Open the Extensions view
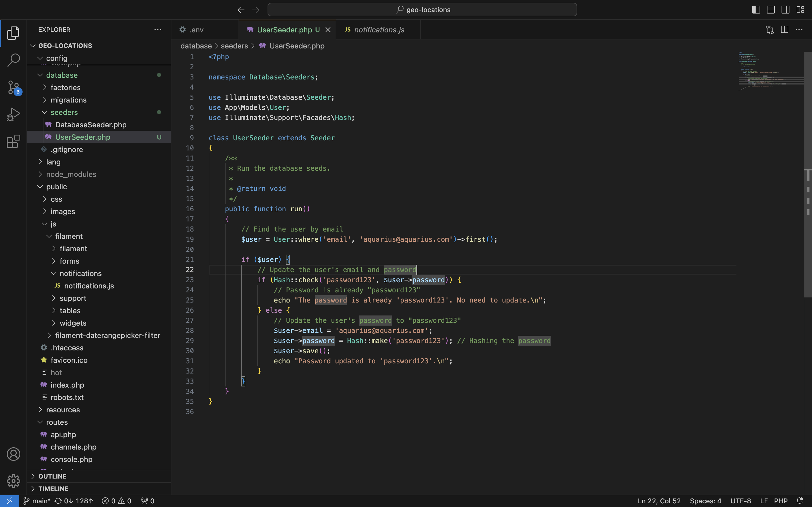Image resolution: width=812 pixels, height=507 pixels. 14,141
